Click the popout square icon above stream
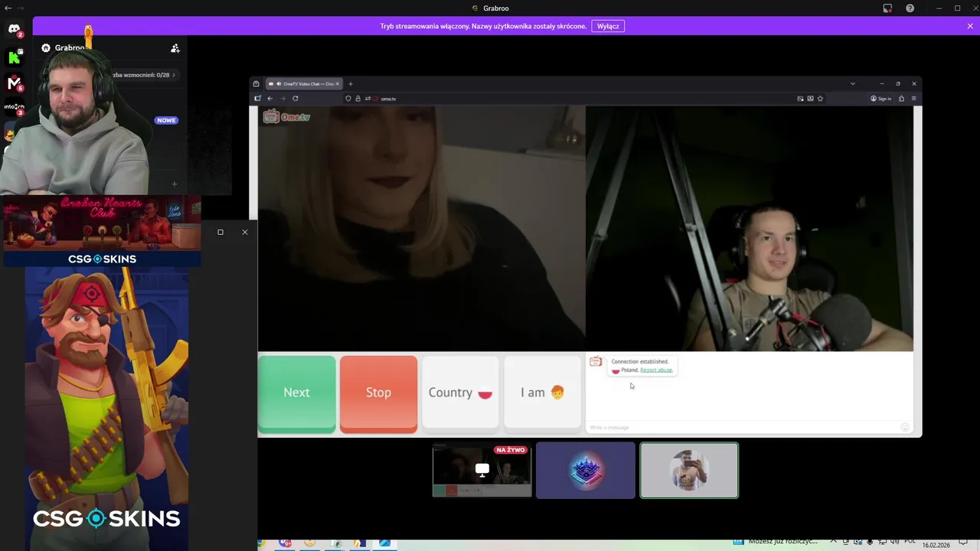980x551 pixels. point(220,232)
